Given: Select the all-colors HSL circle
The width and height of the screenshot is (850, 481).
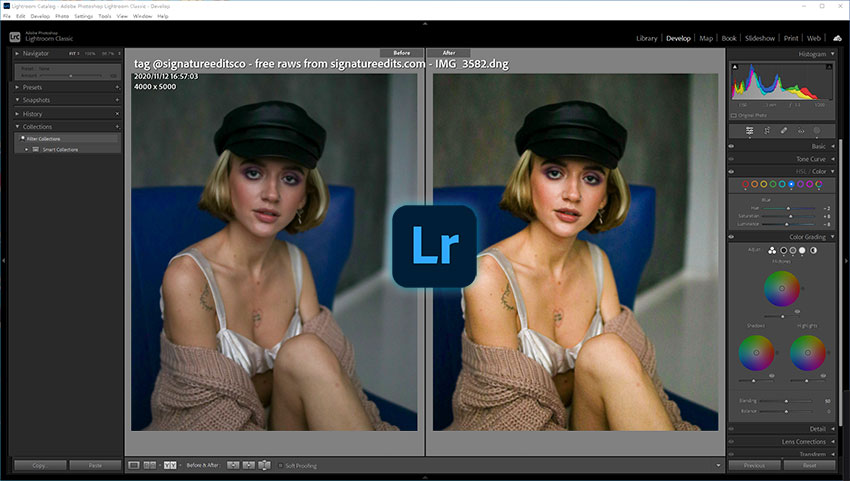Looking at the screenshot, I should (819, 184).
